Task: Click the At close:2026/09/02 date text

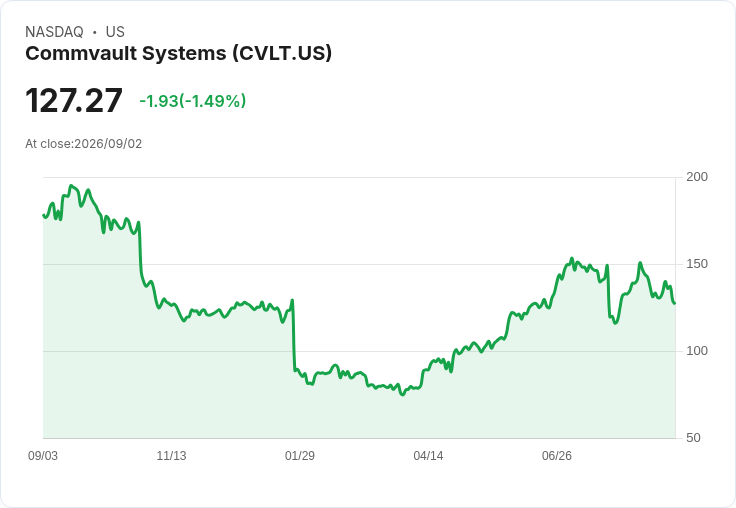Action: [84, 144]
